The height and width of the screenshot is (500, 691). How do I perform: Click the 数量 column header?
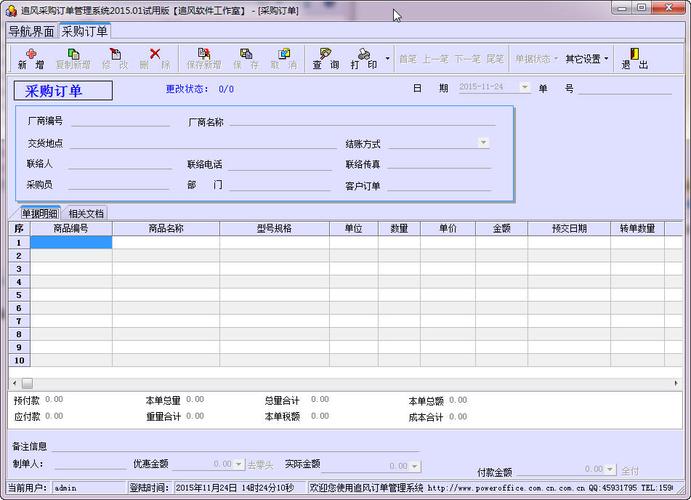399,228
